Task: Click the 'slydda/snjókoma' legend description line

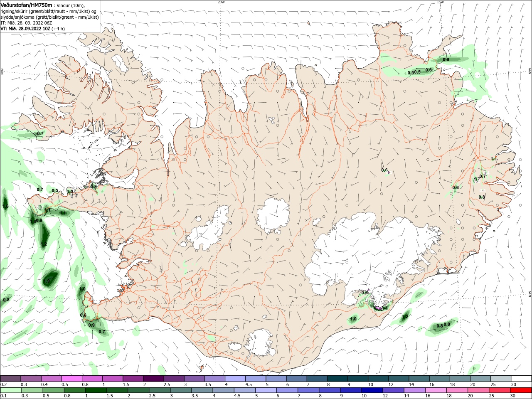Action: [49, 17]
